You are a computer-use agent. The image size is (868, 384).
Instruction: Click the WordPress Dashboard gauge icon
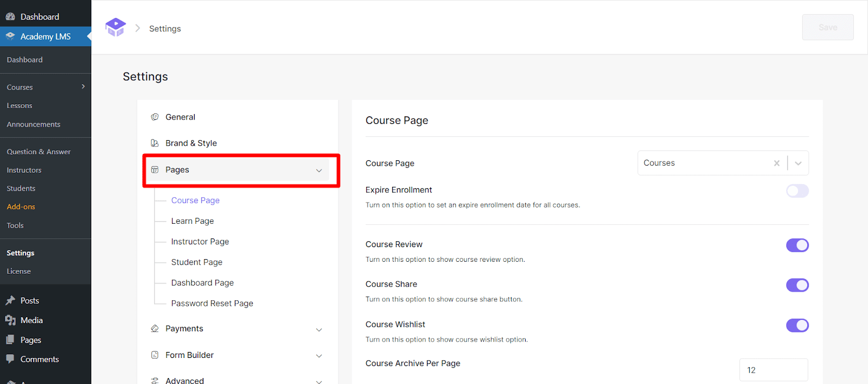10,17
